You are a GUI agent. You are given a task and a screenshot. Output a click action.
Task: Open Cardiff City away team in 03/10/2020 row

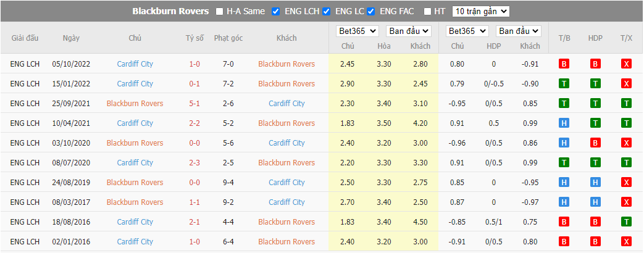click(286, 143)
